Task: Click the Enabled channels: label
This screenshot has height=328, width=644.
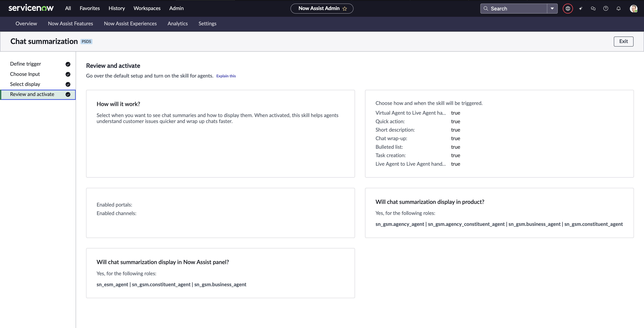Action: 116,213
